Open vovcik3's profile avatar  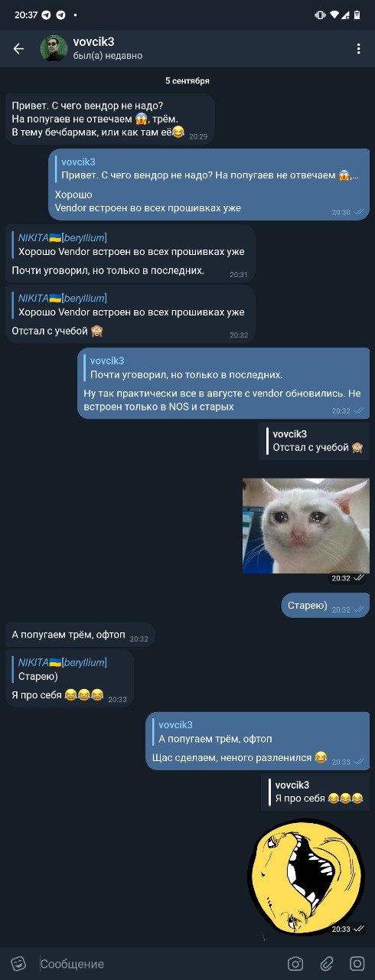click(x=54, y=49)
